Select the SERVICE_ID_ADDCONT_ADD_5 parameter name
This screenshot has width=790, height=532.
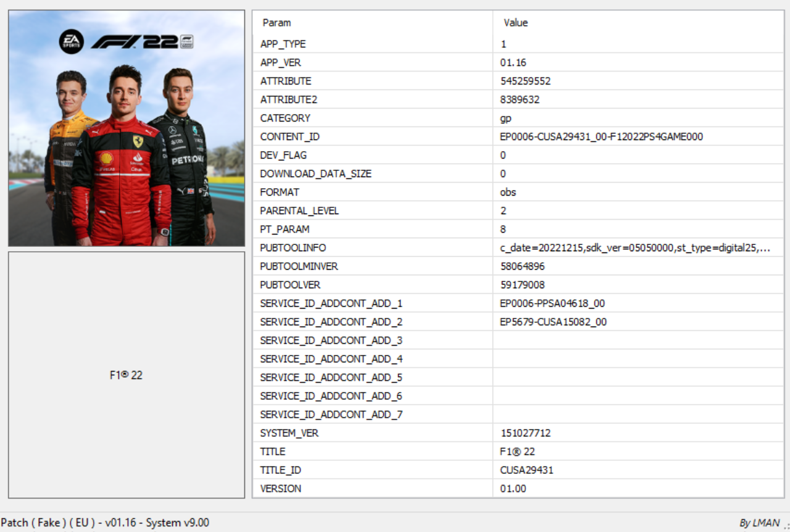click(331, 377)
